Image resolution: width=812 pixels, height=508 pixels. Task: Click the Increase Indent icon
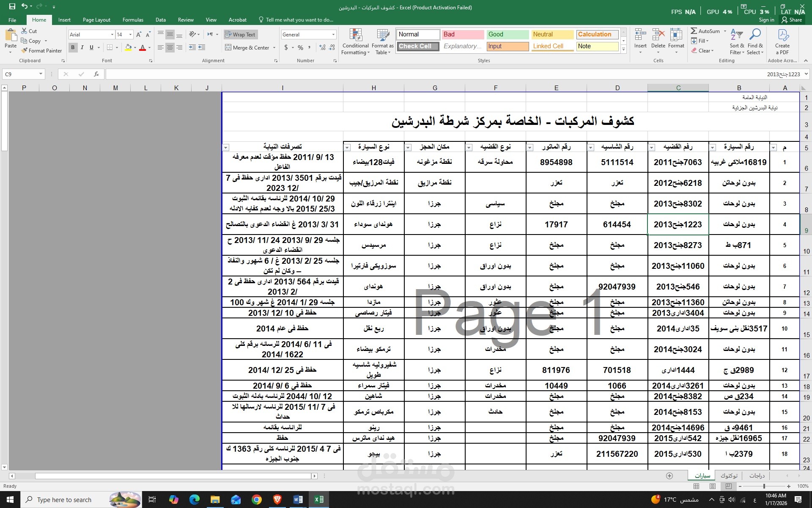(x=202, y=47)
